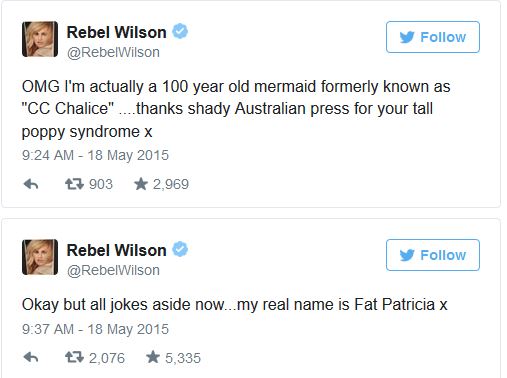View the 903 retweets count
Screen dimensions: 507x378
[101, 184]
